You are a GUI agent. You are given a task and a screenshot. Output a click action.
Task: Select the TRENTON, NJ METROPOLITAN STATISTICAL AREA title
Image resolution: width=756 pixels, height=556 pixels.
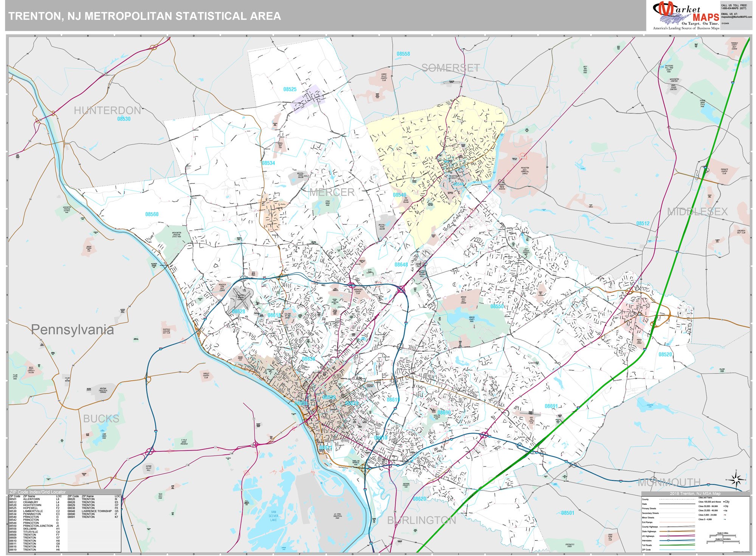(145, 15)
